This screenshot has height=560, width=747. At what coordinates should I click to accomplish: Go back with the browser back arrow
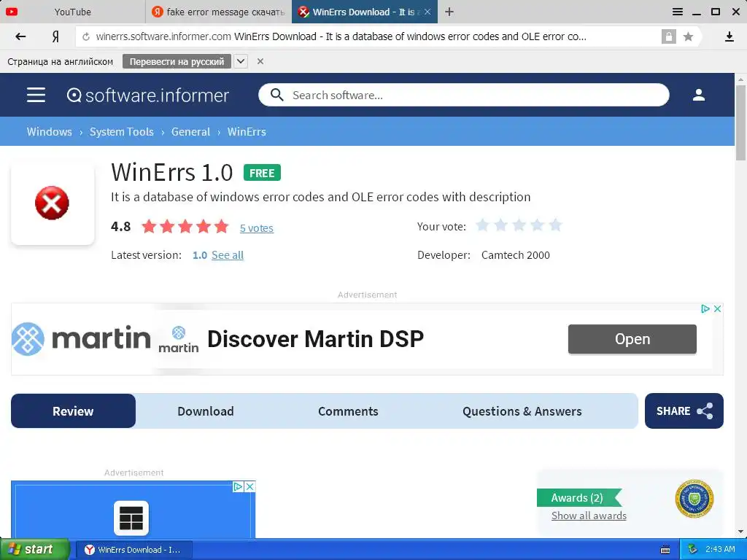click(x=20, y=36)
